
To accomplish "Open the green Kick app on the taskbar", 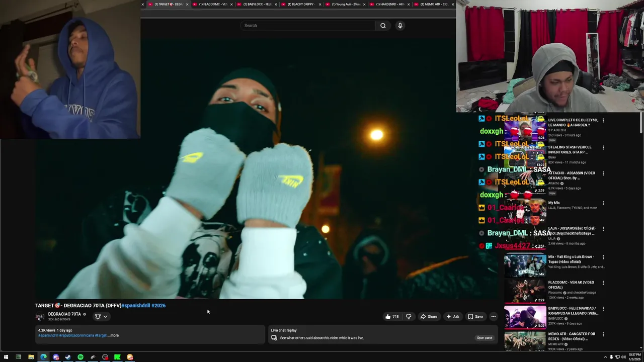I will click(117, 357).
